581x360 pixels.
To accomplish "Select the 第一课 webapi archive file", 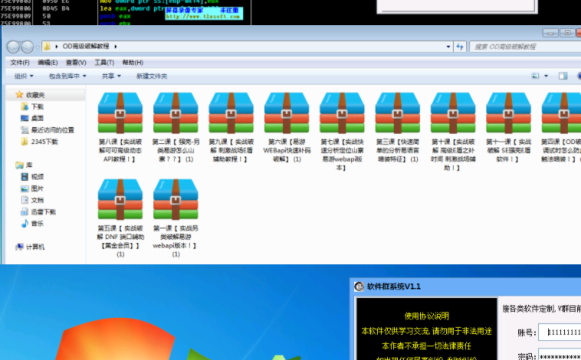I will [x=176, y=218].
